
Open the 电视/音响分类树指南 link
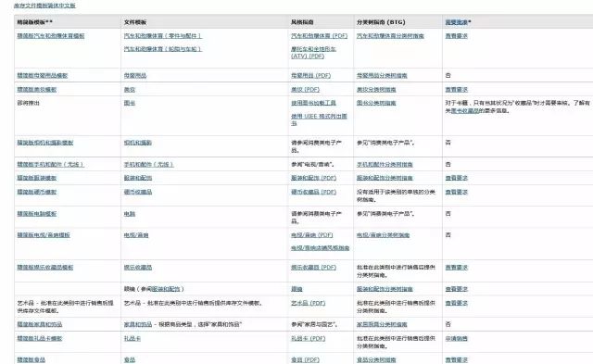[383, 235]
